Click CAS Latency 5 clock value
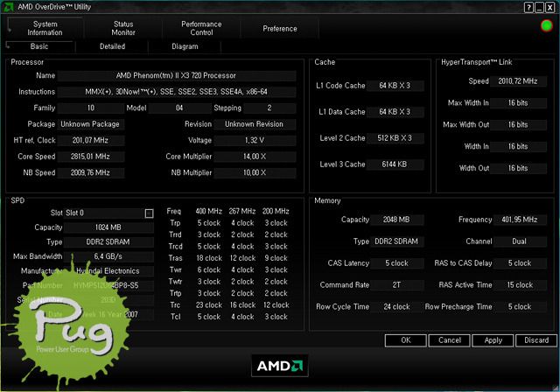Screen dimensions: 560x392 click(x=396, y=263)
